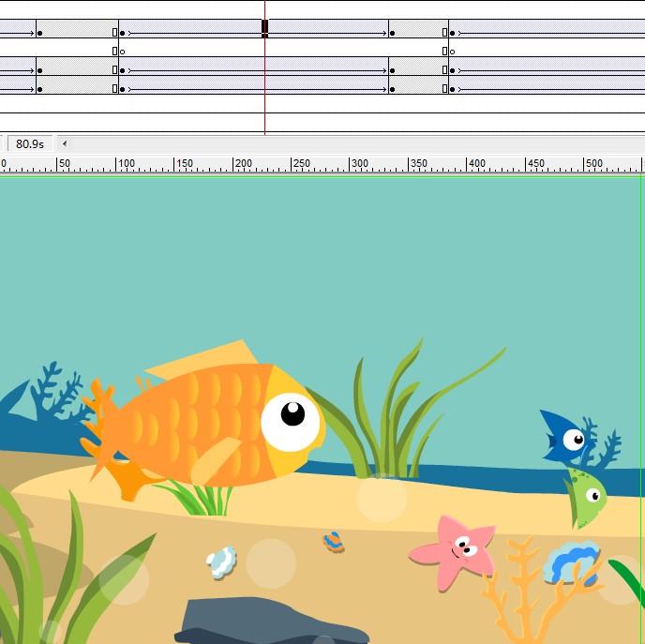Select the tiny orange striped shell
This screenshot has width=645, height=644.
[x=333, y=541]
